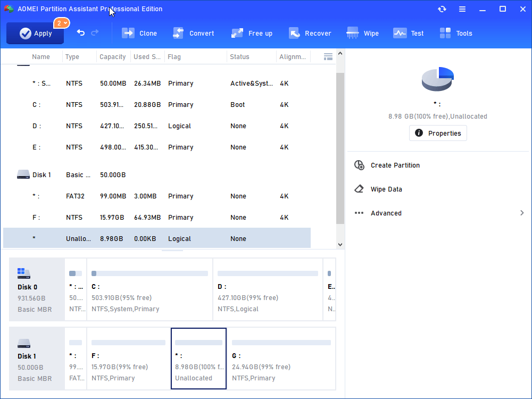Viewport: 532px width, 399px height.
Task: Click the Disk 1 drive icon in the disk map
Action: click(24, 343)
